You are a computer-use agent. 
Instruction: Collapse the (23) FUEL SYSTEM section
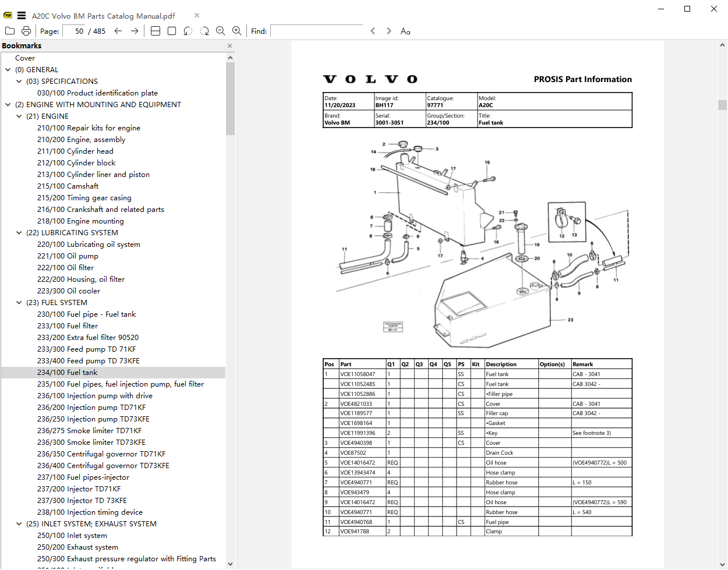click(19, 302)
